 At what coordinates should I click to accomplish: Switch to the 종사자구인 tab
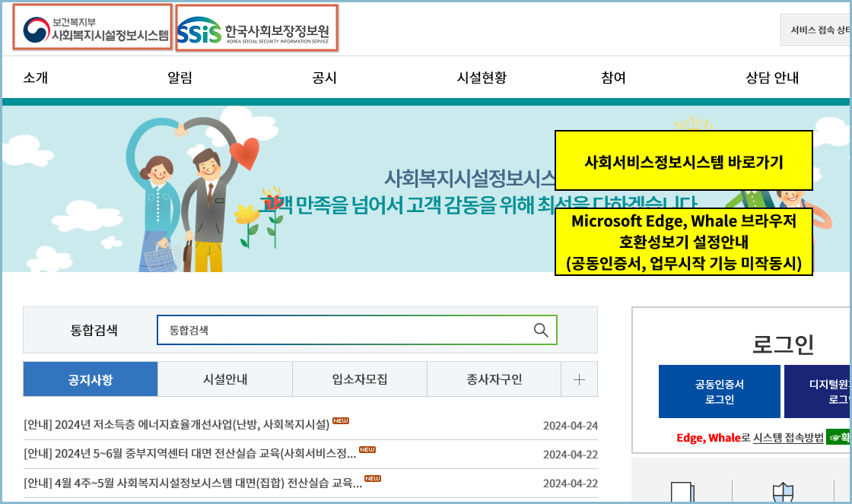[494, 379]
